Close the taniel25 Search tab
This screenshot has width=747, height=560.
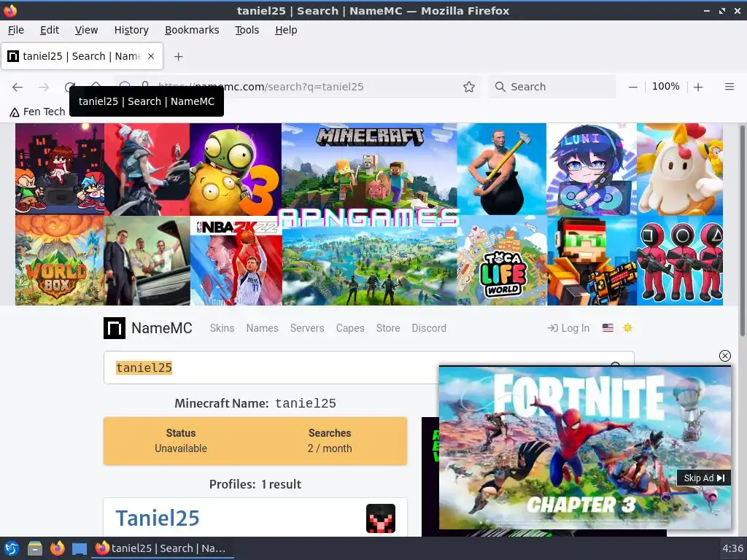click(x=151, y=56)
